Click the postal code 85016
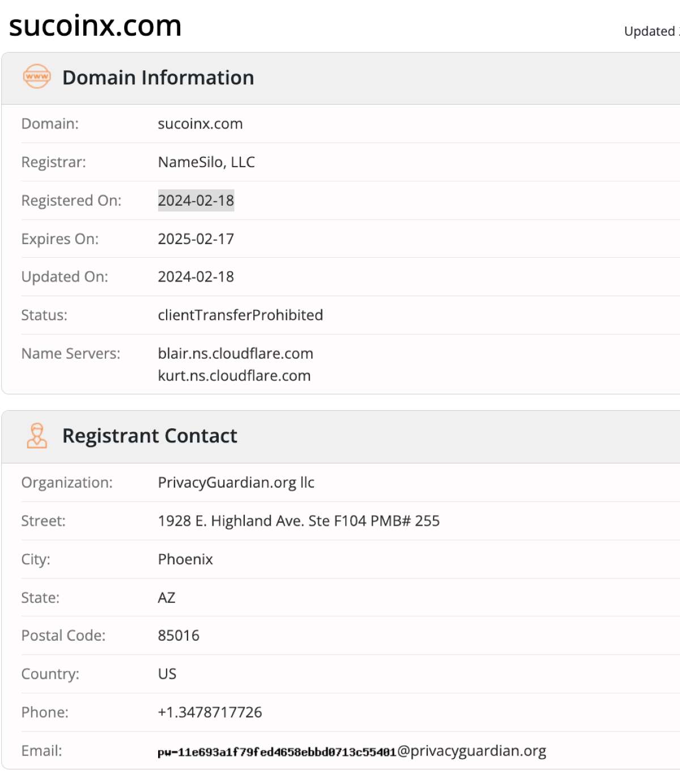 click(178, 635)
